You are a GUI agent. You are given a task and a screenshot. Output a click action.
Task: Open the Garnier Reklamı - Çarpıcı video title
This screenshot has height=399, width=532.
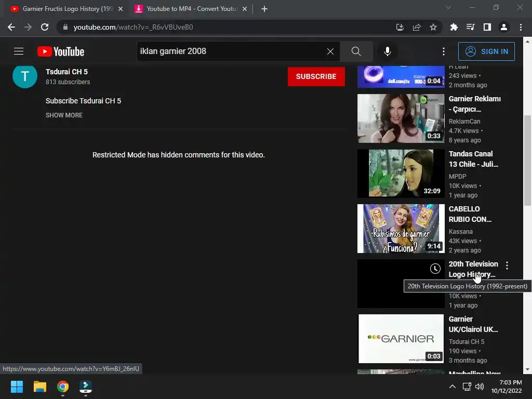(475, 104)
